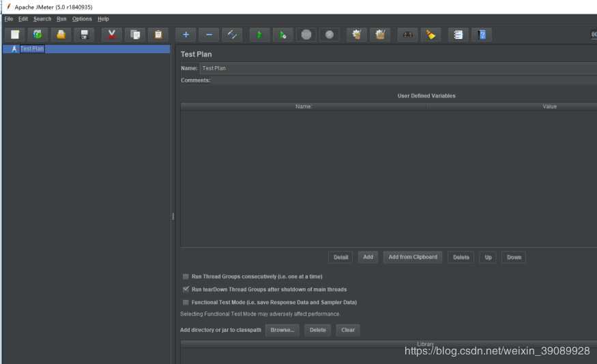Click the Shutdown test icon
This screenshot has width=597, height=364.
(330, 35)
